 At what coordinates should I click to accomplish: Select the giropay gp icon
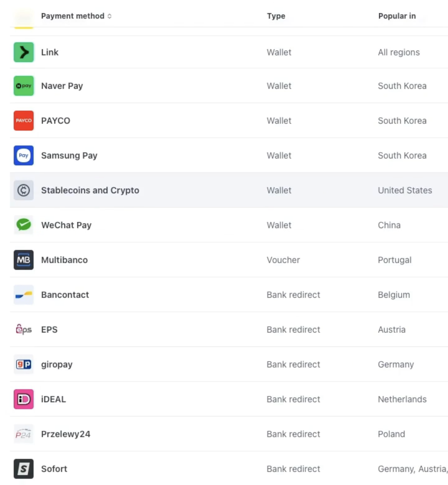pos(24,364)
